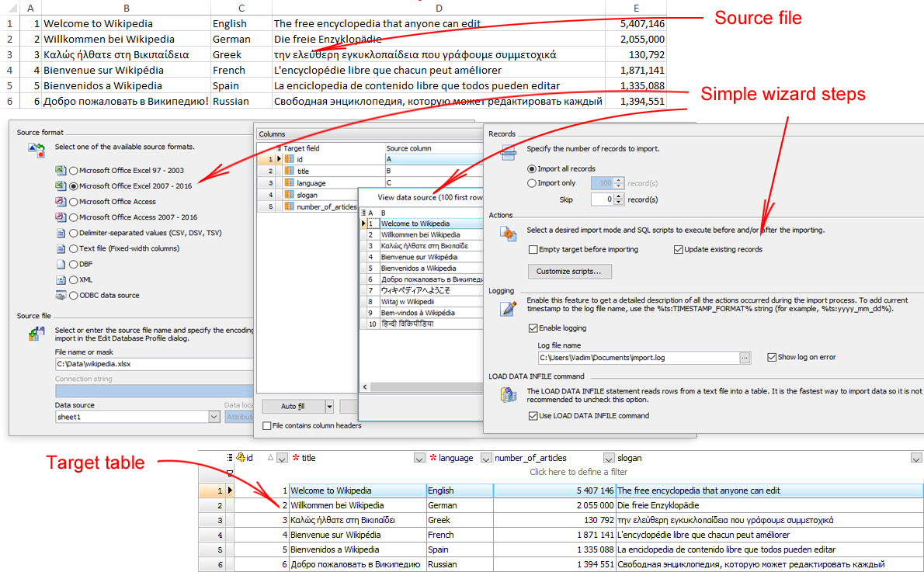Open the language column filter dropdown
The width and height of the screenshot is (924, 572).
tap(485, 458)
